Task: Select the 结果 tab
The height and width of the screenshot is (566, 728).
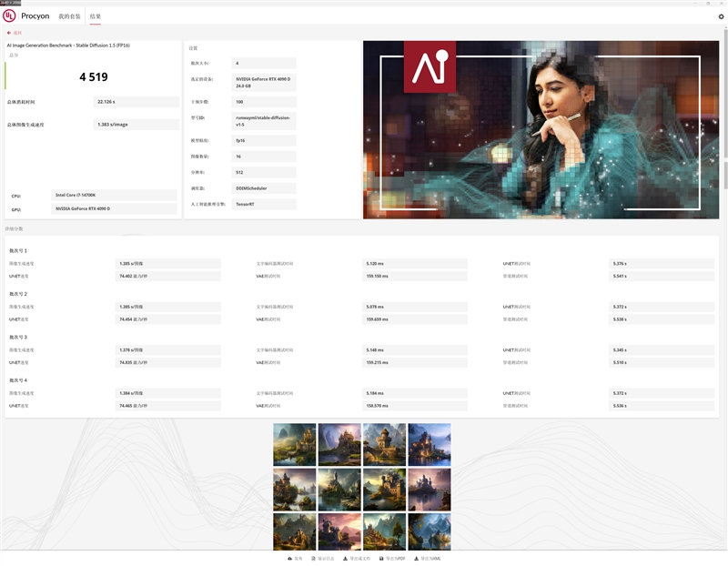Action: pos(96,16)
